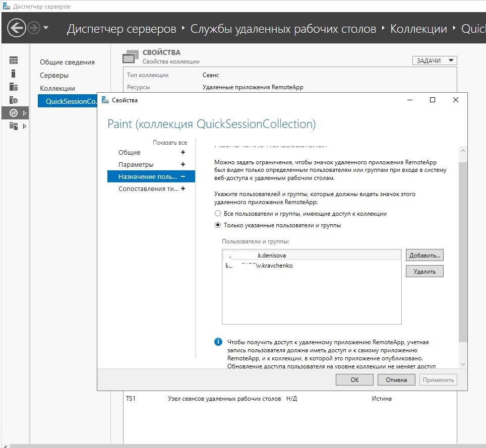This screenshot has height=448, width=486.
Task: Expand Общие section plus sign
Action: tap(183, 152)
